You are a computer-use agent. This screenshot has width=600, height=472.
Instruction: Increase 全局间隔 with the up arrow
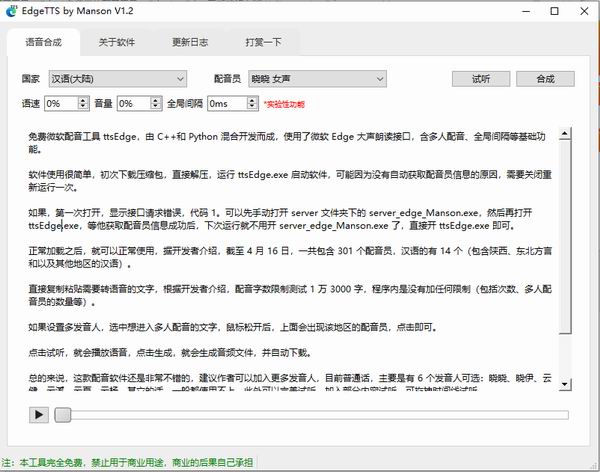[252, 100]
